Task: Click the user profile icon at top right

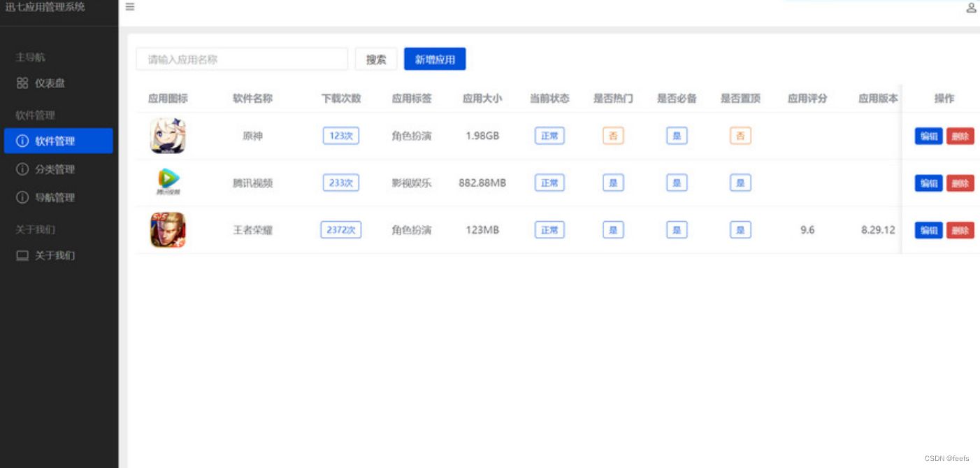Action: pos(971,8)
